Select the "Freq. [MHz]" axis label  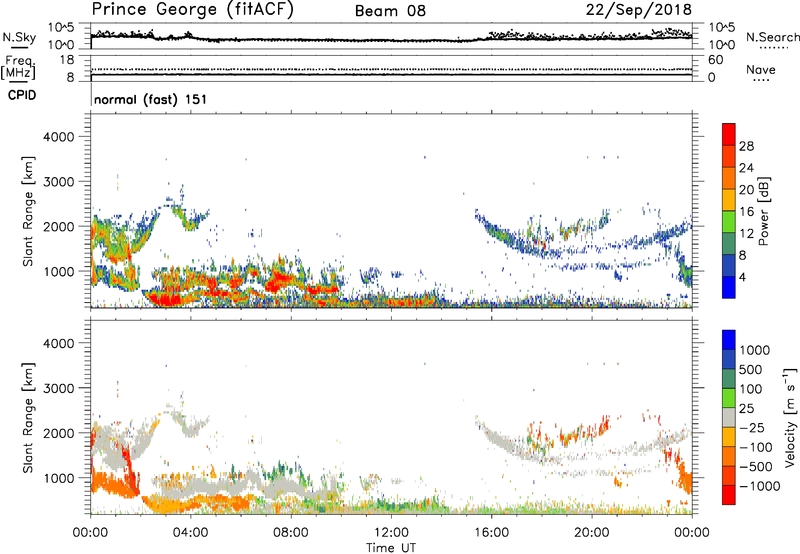coord(18,68)
